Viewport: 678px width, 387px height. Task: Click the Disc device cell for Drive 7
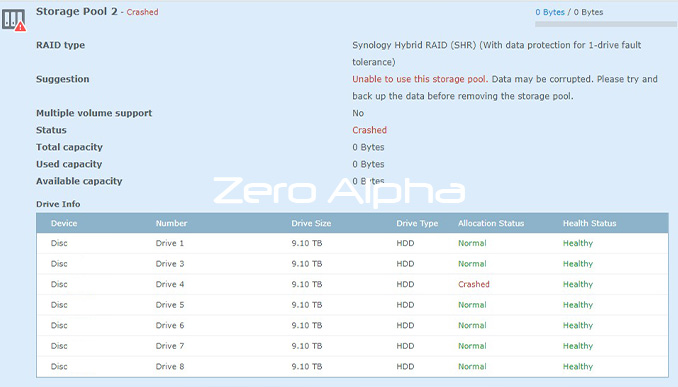(x=59, y=346)
